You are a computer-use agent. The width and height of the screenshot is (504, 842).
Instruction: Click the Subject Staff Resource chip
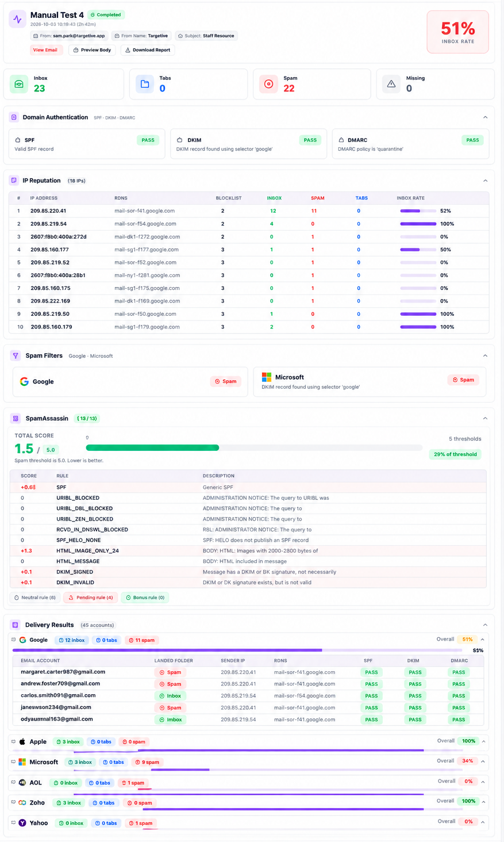[206, 36]
